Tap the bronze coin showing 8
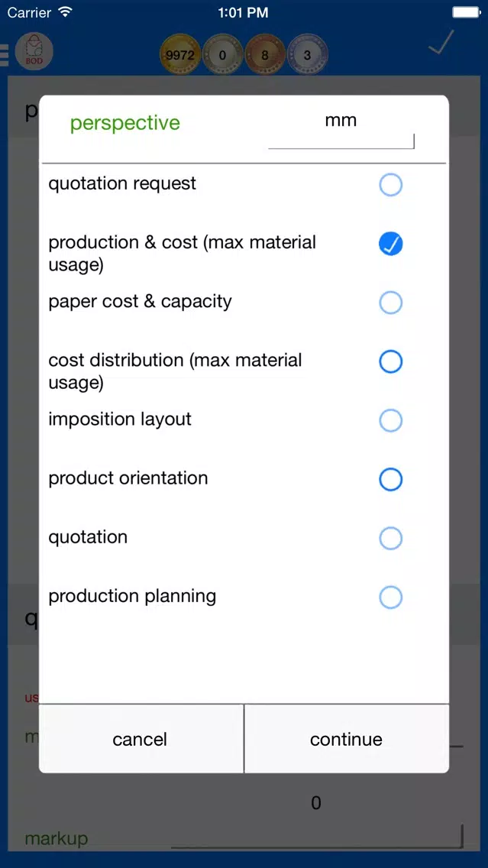The image size is (488, 868). [264, 55]
